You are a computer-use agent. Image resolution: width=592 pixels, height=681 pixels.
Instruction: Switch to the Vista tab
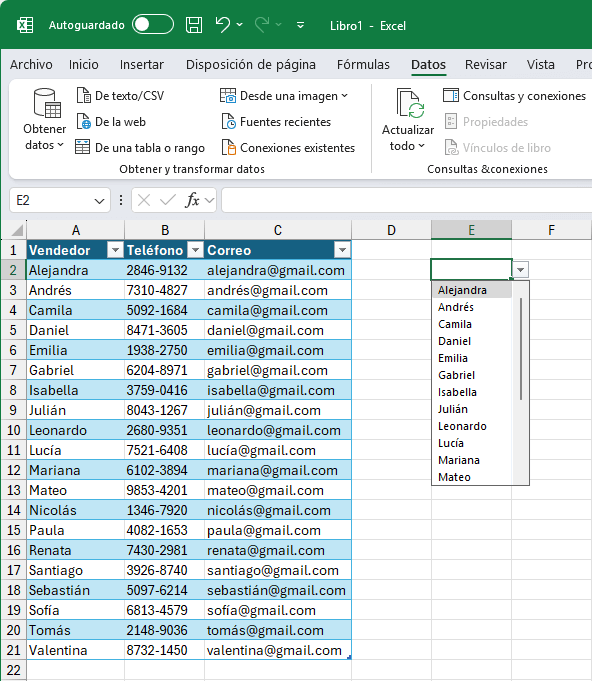click(540, 65)
